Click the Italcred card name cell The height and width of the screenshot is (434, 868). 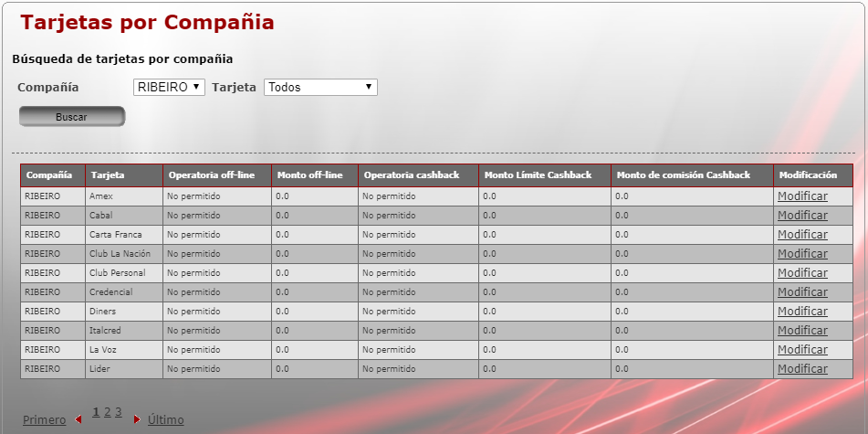[x=124, y=331]
